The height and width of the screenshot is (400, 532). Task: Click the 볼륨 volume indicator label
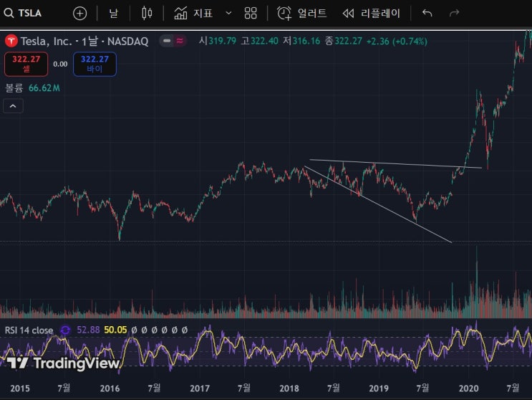point(14,88)
